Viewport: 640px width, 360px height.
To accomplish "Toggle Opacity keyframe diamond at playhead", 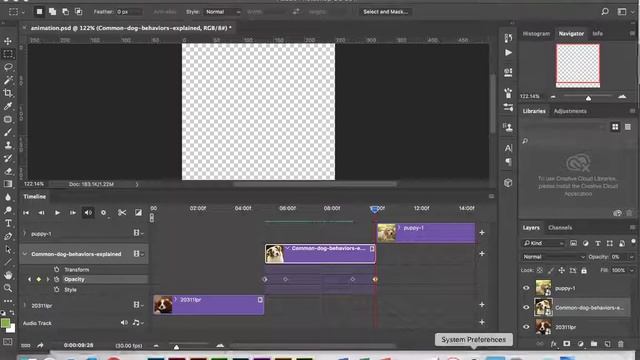I will click(38, 280).
